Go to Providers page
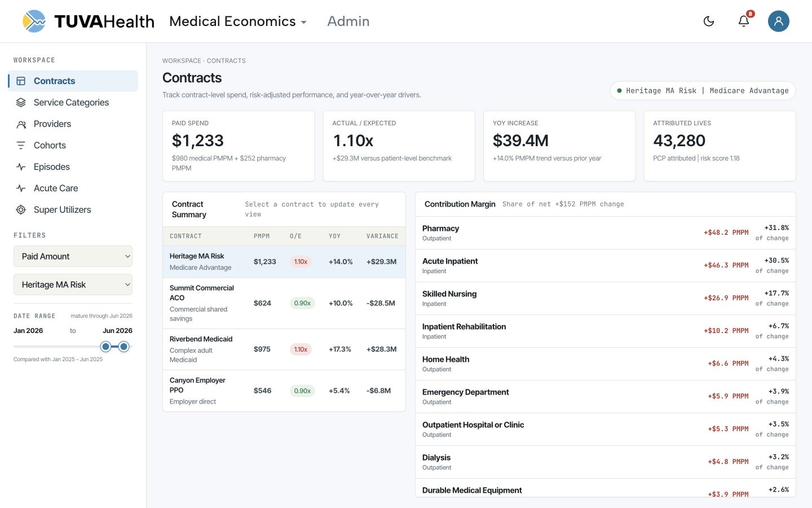The width and height of the screenshot is (812, 508). tap(73, 124)
